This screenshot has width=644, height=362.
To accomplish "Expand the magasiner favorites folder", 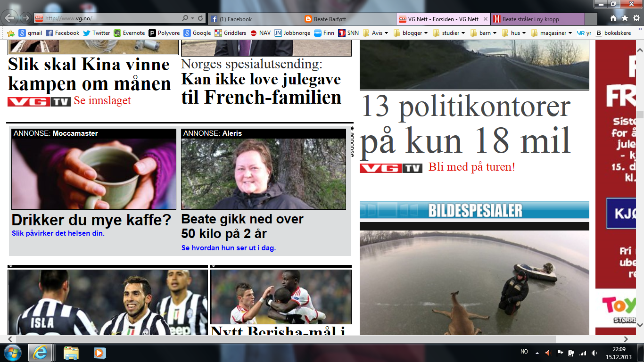I will [x=552, y=33].
